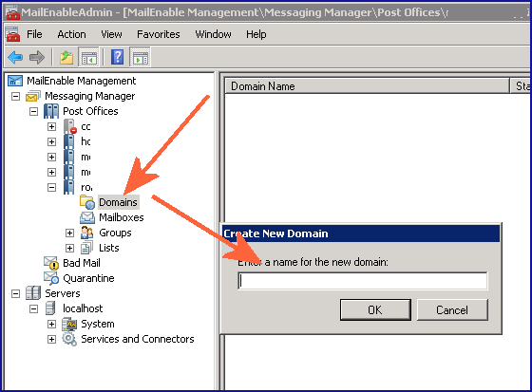The width and height of the screenshot is (532, 392).
Task: Collapse the localhost node
Action: 33,308
